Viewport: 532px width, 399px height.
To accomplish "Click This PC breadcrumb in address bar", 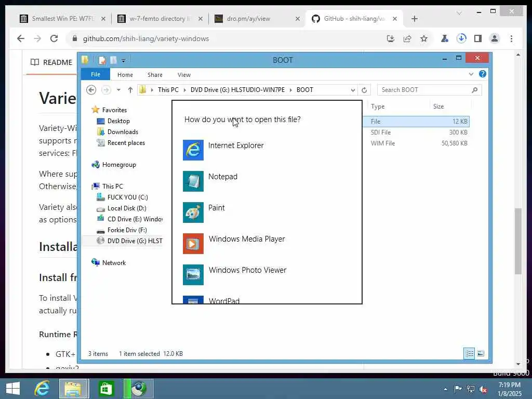I will pyautogui.click(x=168, y=90).
